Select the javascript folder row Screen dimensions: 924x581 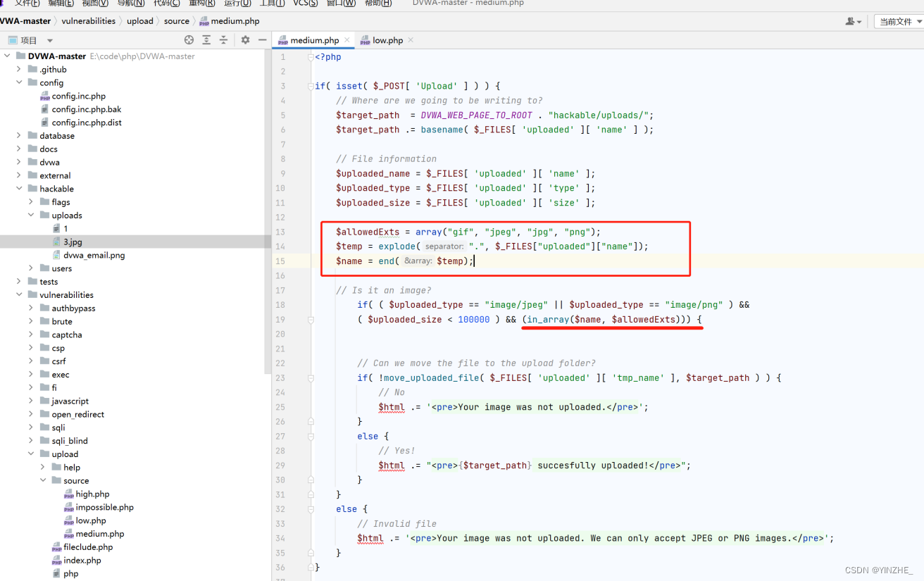[x=135, y=401]
